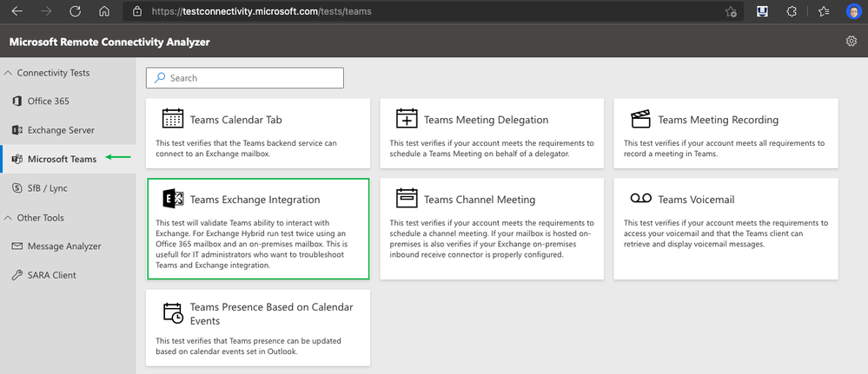The width and height of the screenshot is (868, 374).
Task: Click the Teams Meeting Recording description text
Action: point(724,148)
